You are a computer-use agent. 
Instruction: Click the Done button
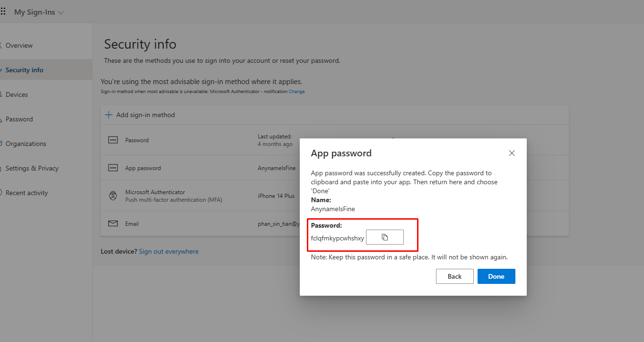[x=496, y=276]
